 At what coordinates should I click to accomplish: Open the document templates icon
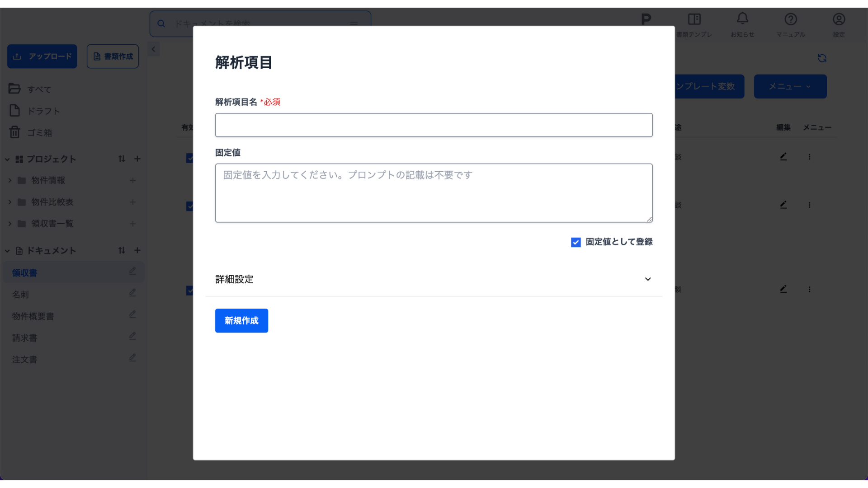click(694, 19)
